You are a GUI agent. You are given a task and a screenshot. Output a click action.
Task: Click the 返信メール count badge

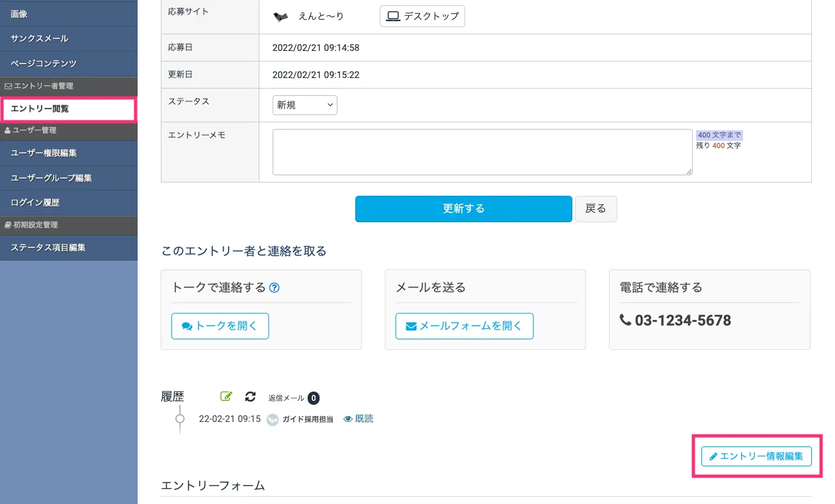314,398
